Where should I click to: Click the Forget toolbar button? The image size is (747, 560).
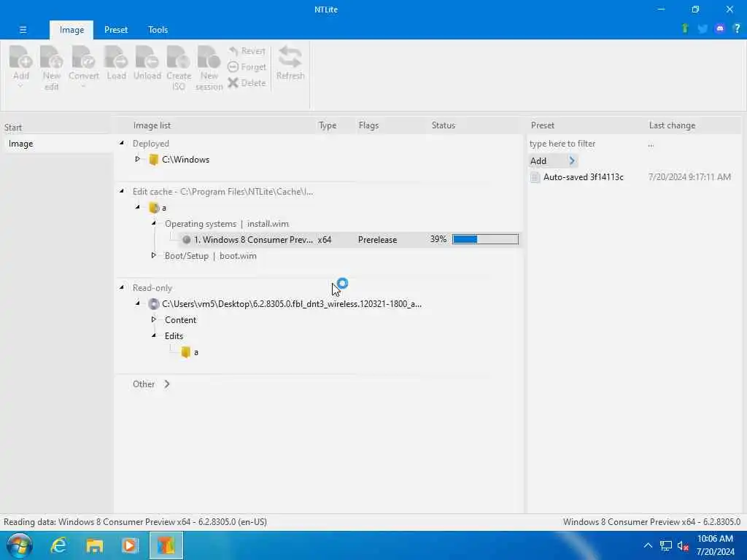pyautogui.click(x=247, y=67)
